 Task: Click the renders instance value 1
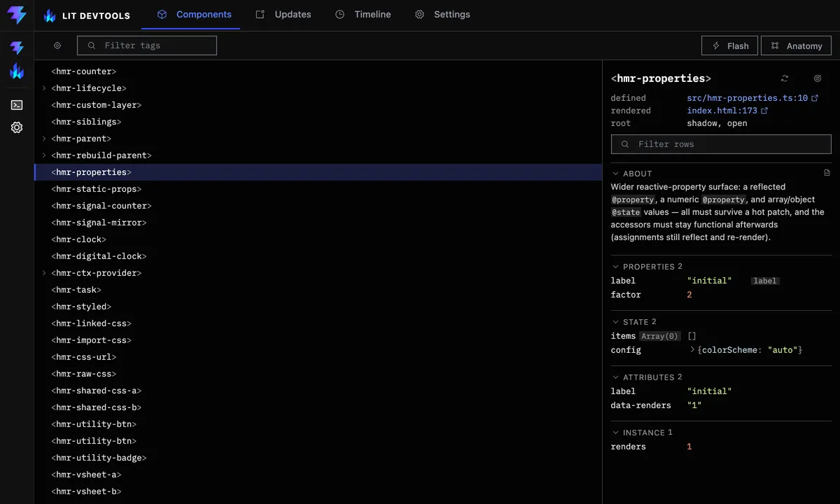tap(689, 447)
